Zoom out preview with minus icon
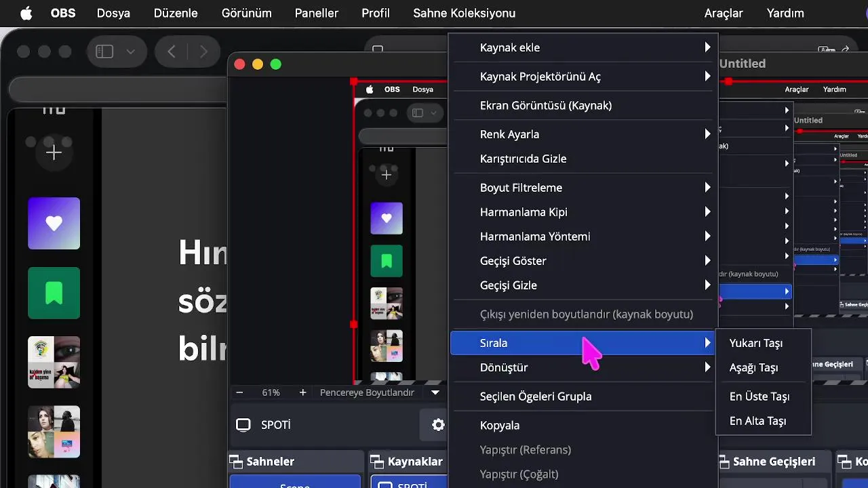Viewport: 868px width, 488px height. coord(239,392)
